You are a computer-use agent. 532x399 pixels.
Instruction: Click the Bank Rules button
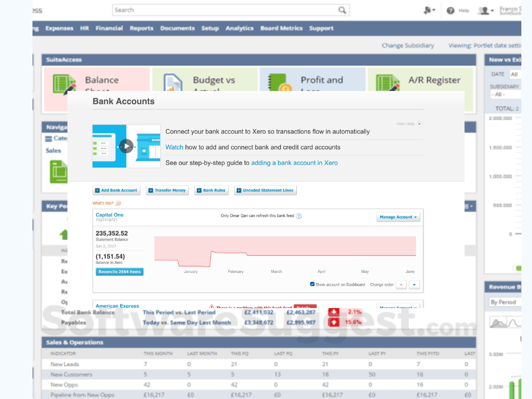(211, 190)
